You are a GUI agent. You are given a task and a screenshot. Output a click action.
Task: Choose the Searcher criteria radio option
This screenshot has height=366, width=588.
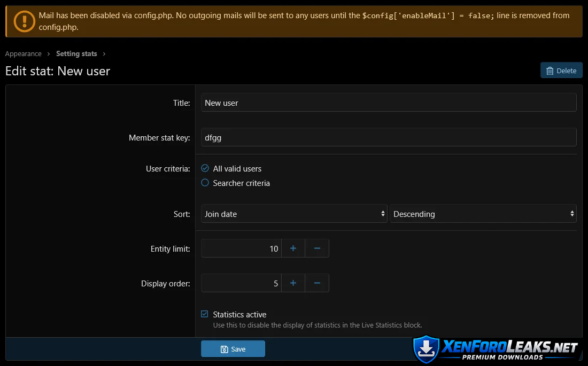pyautogui.click(x=205, y=183)
